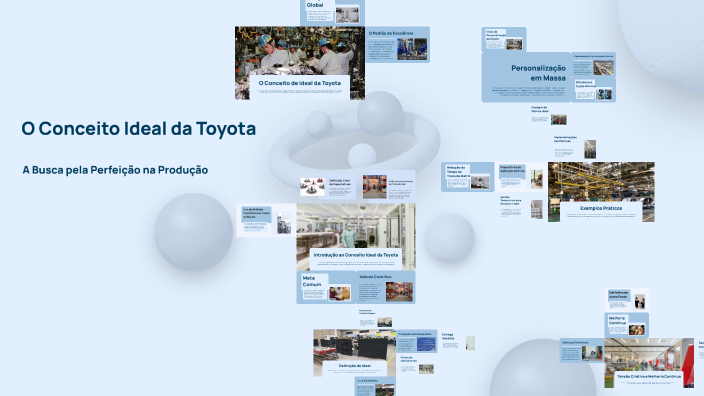This screenshot has height=396, width=704.
Task: Open the 'Implementações nas Fábricas' slide
Action: [x=575, y=147]
